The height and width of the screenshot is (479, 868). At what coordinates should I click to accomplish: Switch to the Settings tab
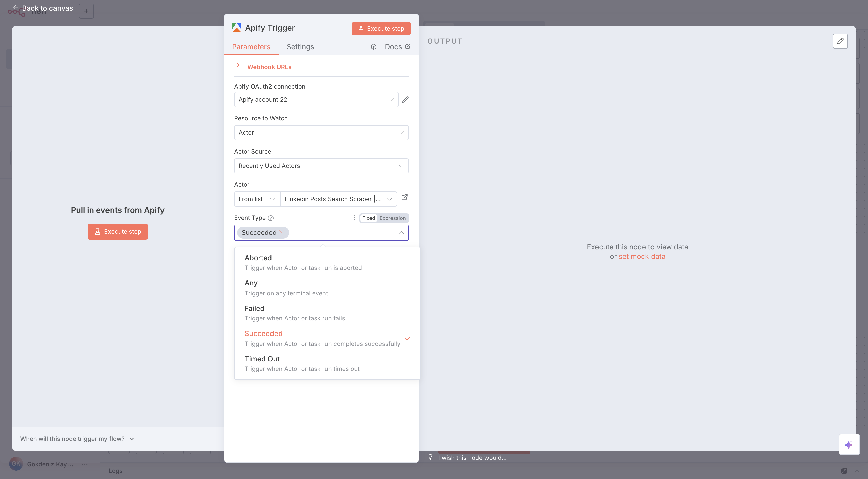click(x=300, y=47)
